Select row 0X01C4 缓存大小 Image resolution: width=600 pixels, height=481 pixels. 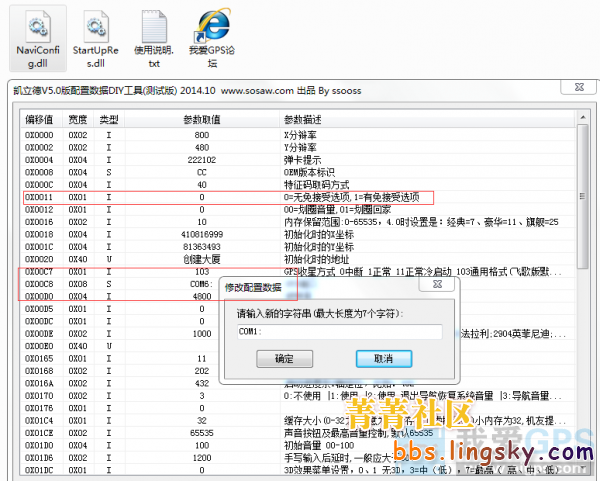point(298,421)
